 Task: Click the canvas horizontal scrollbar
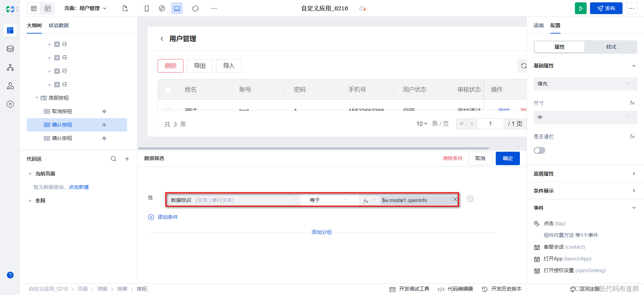coord(314,148)
